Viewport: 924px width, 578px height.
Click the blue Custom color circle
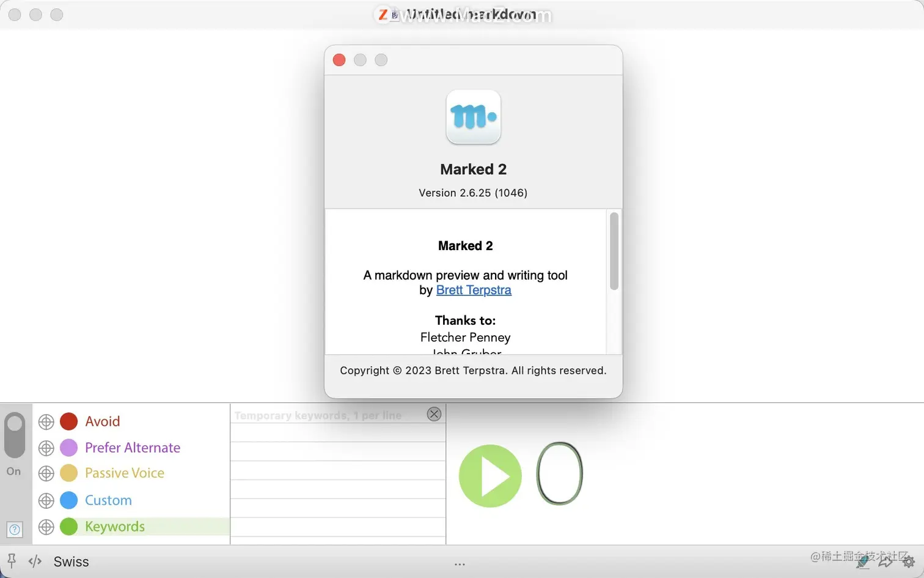tap(69, 500)
